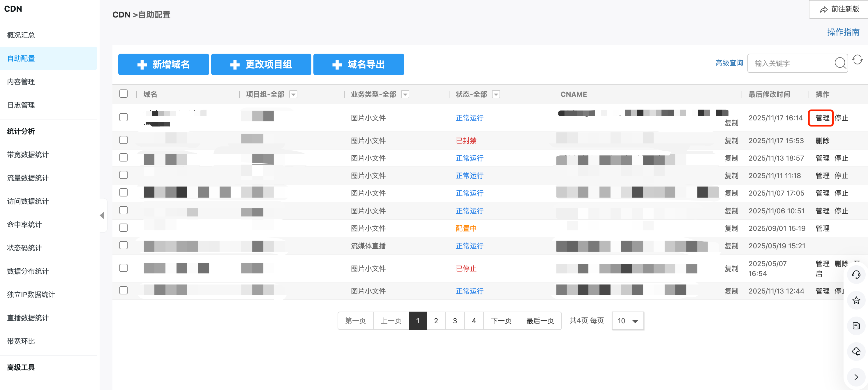
Task: Open the 项目组-全部 filter dropdown
Action: click(x=293, y=94)
